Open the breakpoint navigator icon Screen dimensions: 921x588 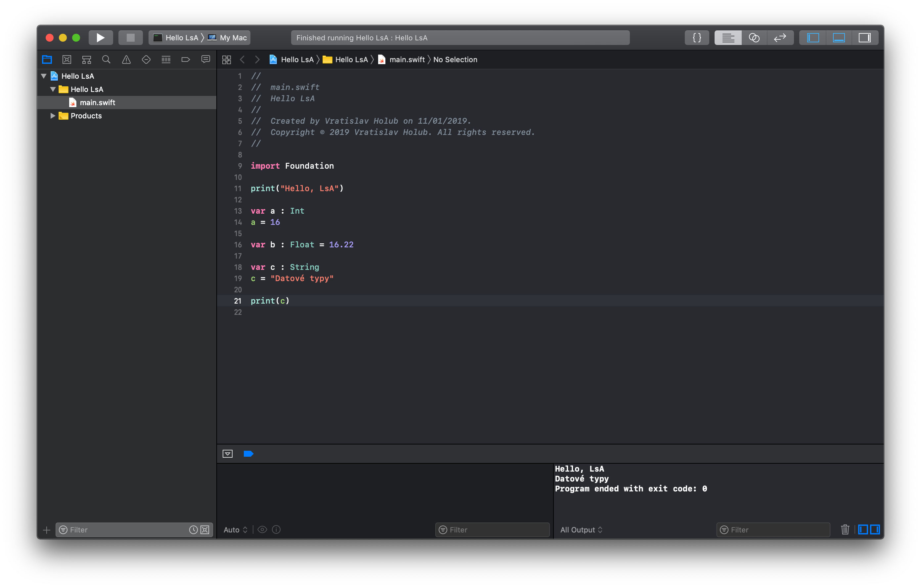pos(186,60)
